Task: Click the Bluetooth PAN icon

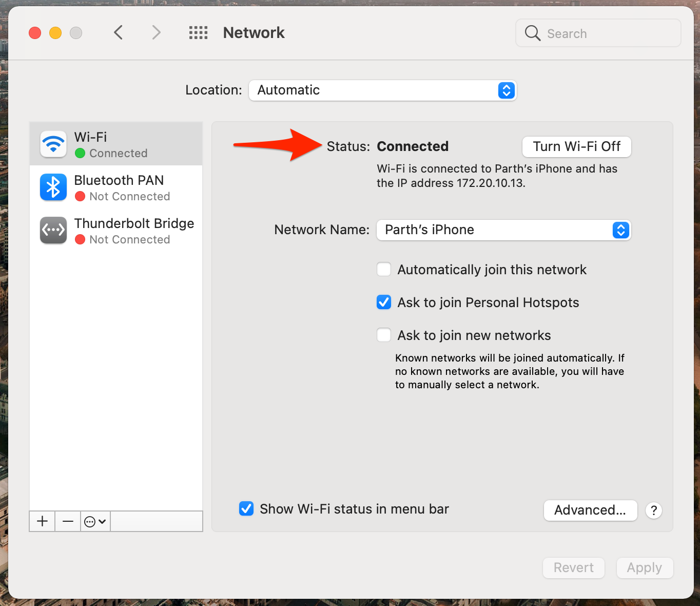Action: pos(53,187)
